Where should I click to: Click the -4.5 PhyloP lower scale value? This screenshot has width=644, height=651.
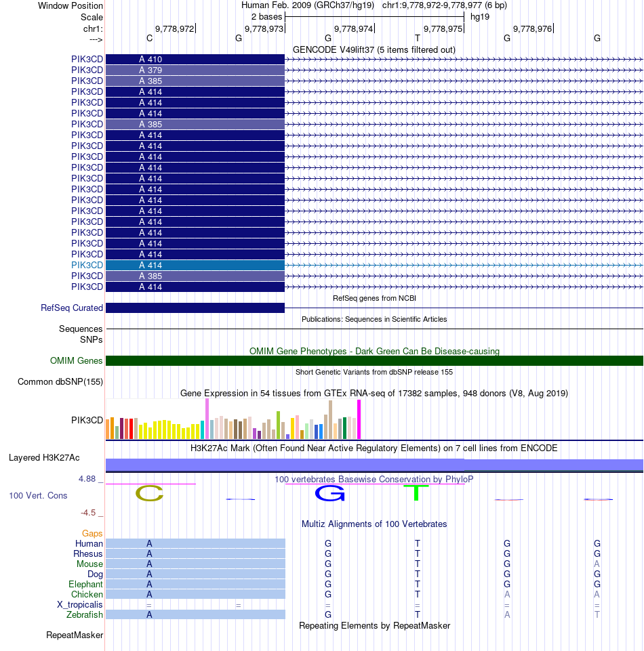pyautogui.click(x=88, y=513)
